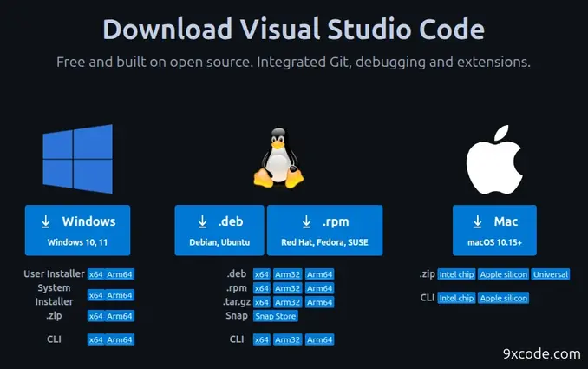588x369 pixels.
Task: Get Linux .tar.gz Arm32 archive
Action: click(x=288, y=302)
